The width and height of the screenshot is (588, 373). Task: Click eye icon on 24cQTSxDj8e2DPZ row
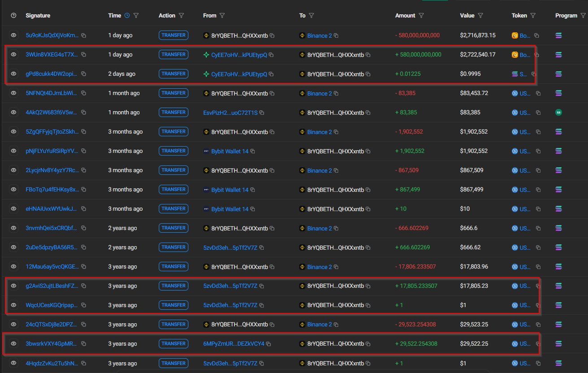click(13, 324)
